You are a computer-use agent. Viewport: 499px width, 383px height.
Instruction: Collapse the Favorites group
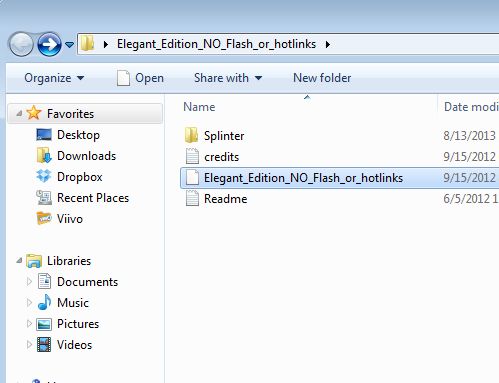[19, 114]
